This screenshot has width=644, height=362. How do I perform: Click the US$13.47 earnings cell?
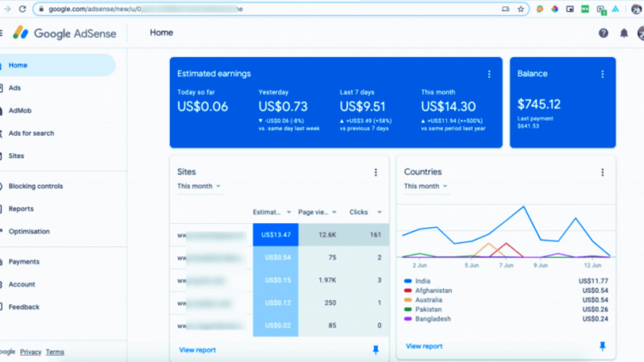click(x=276, y=235)
